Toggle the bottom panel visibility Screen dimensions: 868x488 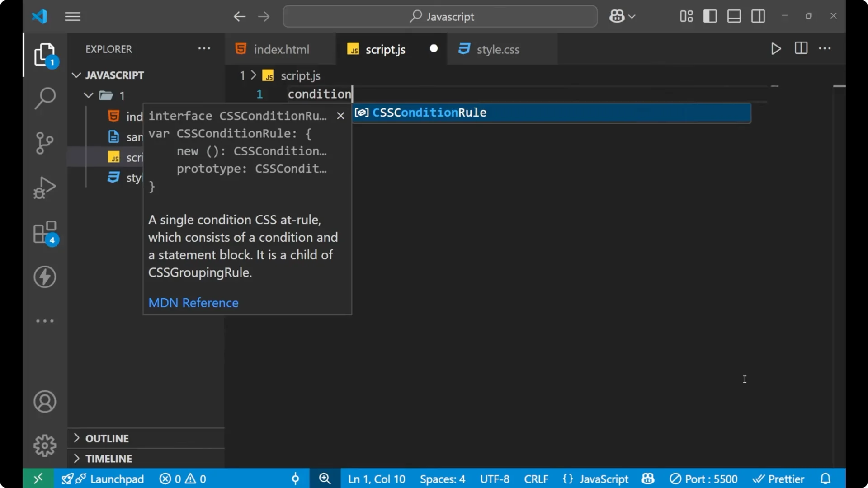pyautogui.click(x=733, y=16)
